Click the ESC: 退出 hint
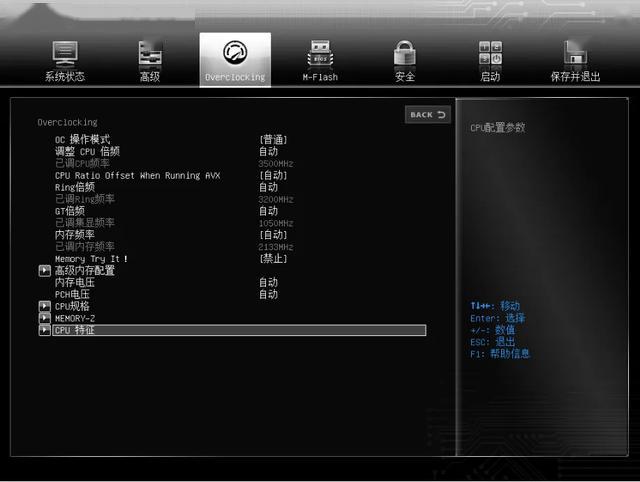 coord(493,342)
